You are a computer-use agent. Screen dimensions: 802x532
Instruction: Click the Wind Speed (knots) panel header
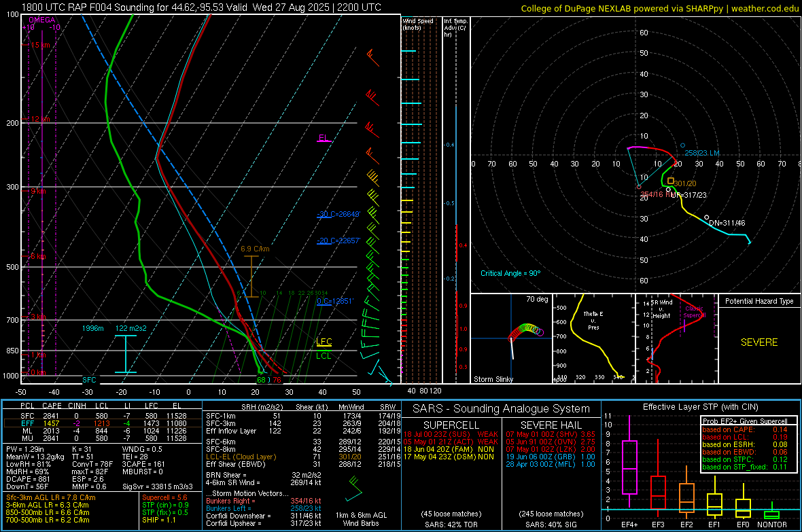[418, 24]
